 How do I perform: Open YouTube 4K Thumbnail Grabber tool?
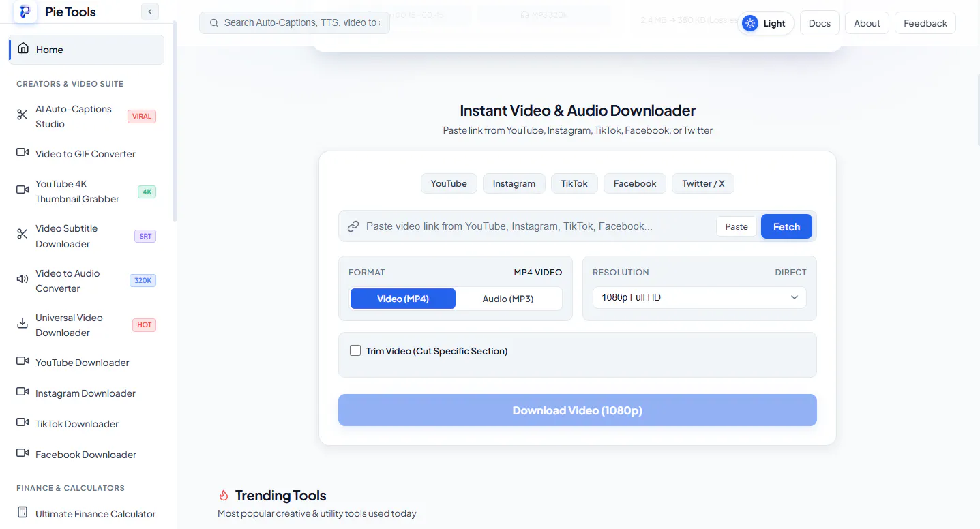(x=87, y=192)
